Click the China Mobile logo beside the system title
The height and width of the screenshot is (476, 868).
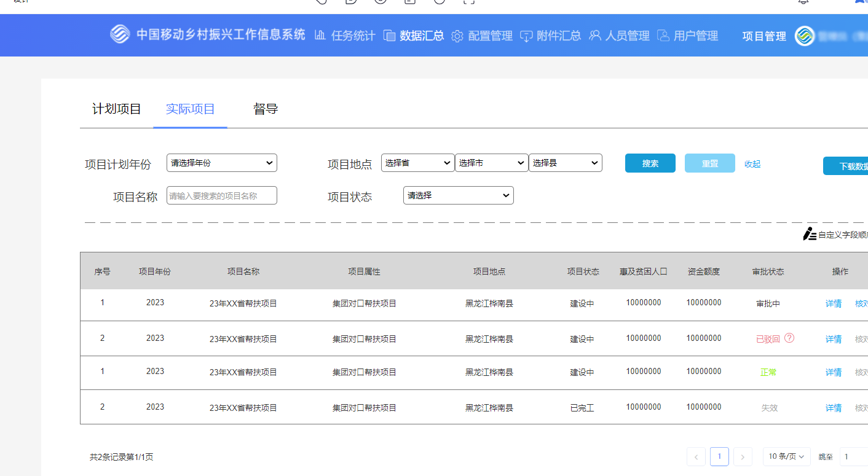coord(120,34)
